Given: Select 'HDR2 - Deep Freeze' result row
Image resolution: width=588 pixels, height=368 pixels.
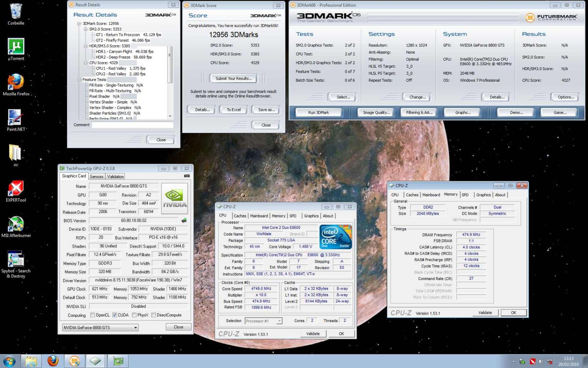Looking at the screenshot, I should pos(124,57).
